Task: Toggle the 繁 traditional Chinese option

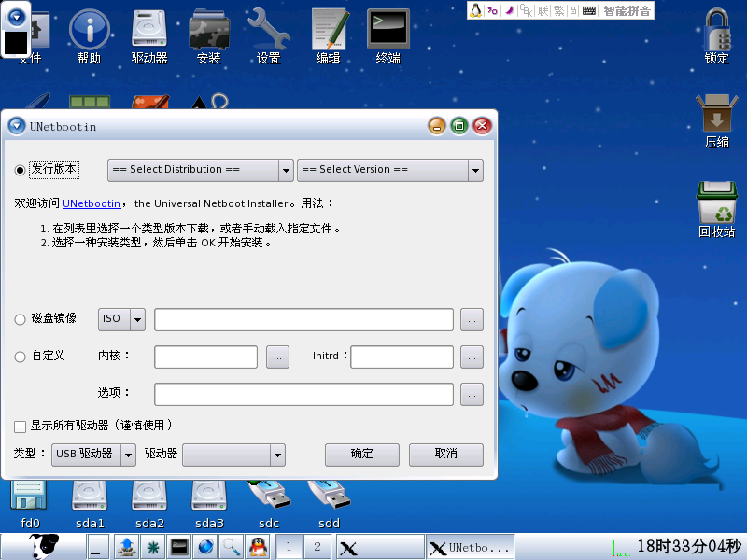Action: click(558, 10)
